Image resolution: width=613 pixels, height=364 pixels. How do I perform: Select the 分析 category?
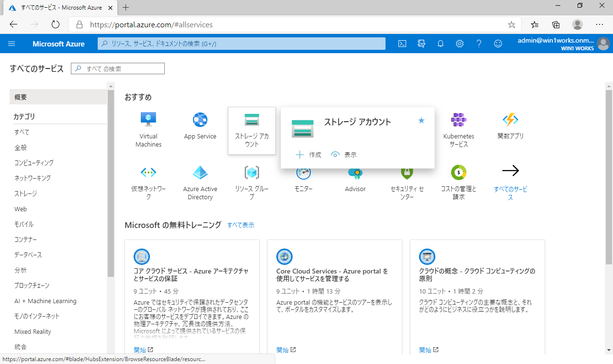pyautogui.click(x=21, y=270)
